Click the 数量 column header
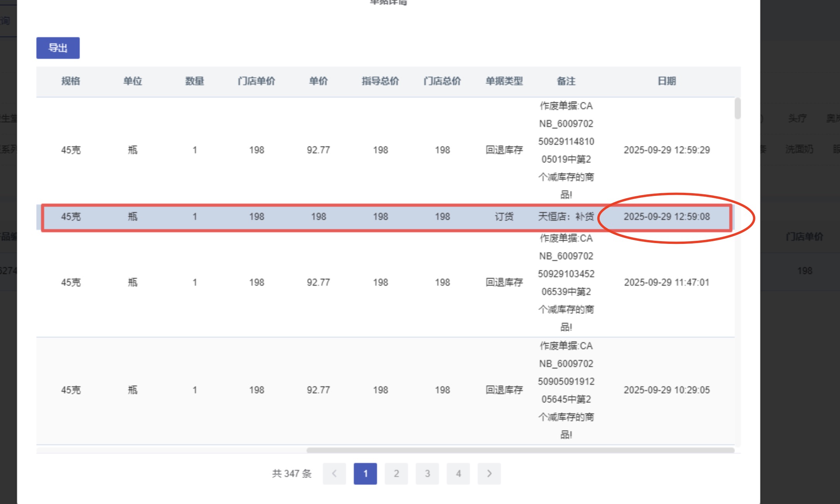 tap(194, 81)
